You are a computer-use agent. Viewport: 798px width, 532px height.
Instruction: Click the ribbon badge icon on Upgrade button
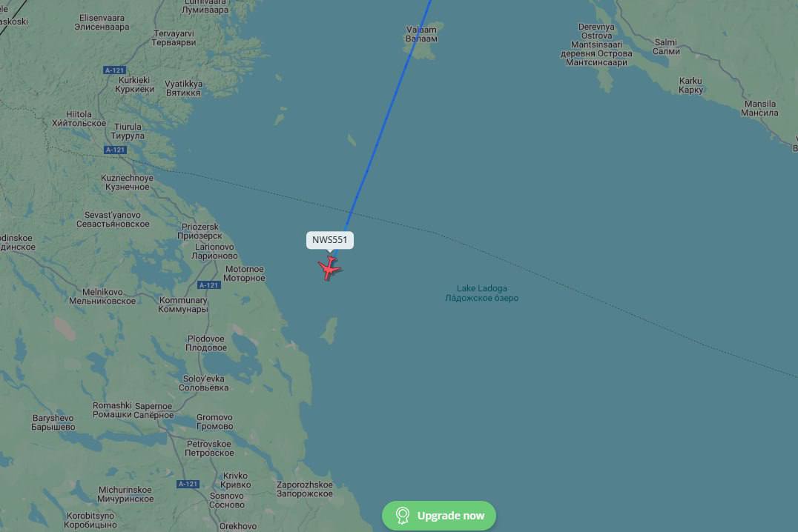coord(403,516)
